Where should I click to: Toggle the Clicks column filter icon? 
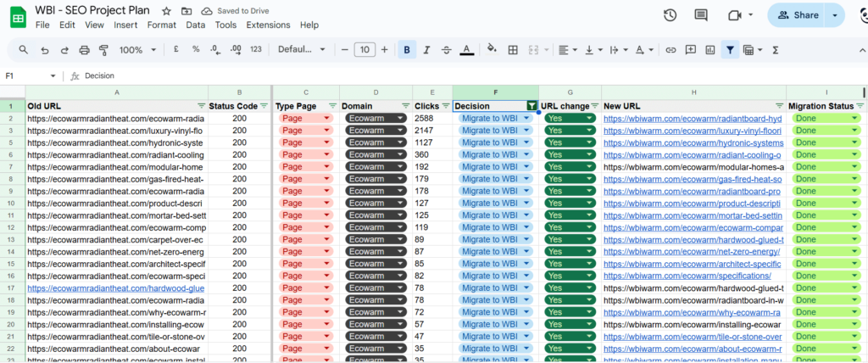tap(446, 106)
